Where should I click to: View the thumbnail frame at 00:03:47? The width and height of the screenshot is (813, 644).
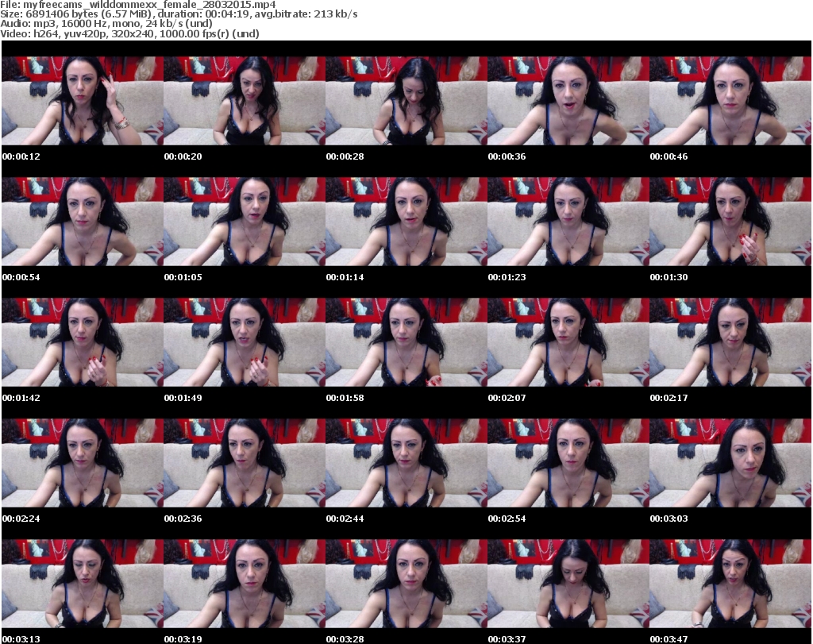[x=730, y=584]
